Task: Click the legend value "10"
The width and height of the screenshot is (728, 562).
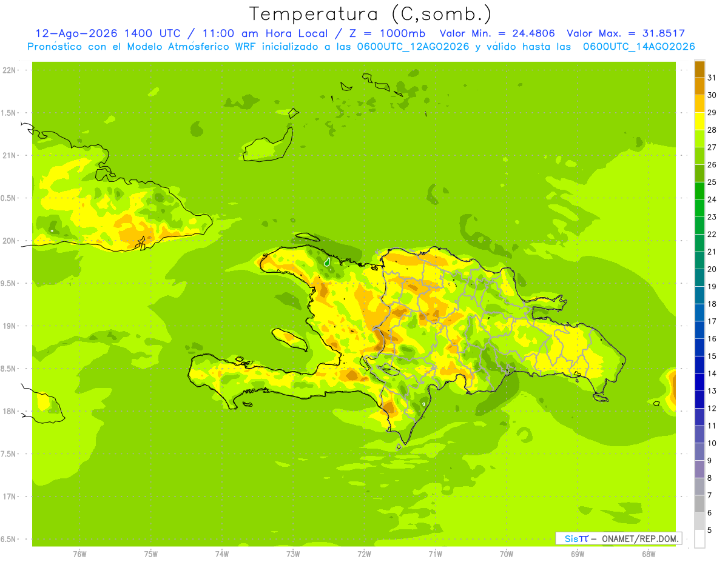Action: 712,443
